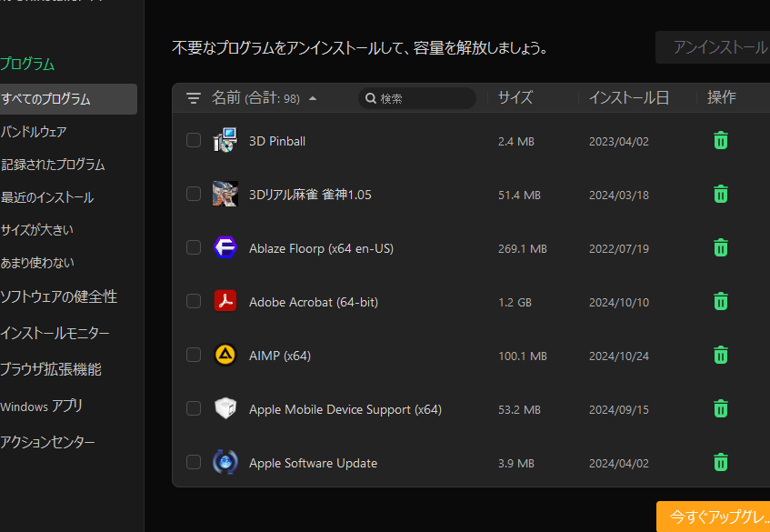Screen dimensions: 770x532
Task: Check the 3D Pinball checkbox
Action: [194, 140]
